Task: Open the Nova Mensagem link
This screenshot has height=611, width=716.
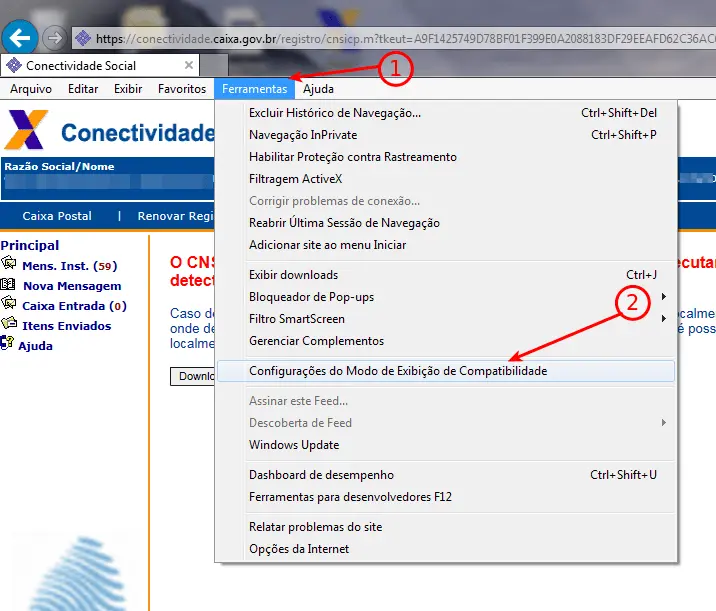Action: pyautogui.click(x=72, y=286)
